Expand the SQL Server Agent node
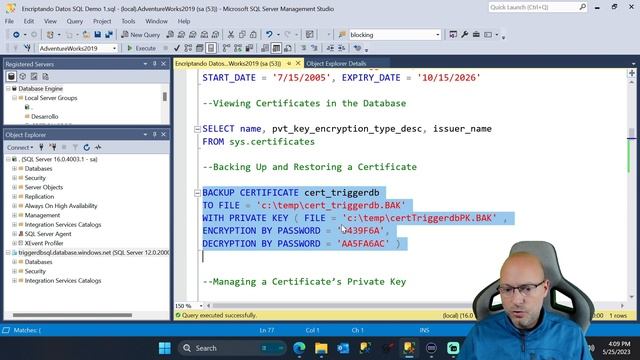Image resolution: width=640 pixels, height=360 pixels. [x=14, y=234]
